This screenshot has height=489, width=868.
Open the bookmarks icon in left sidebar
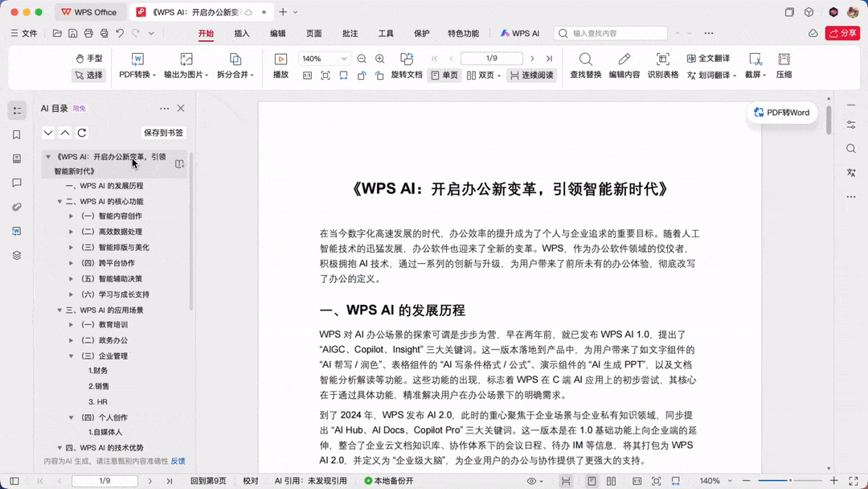point(17,134)
